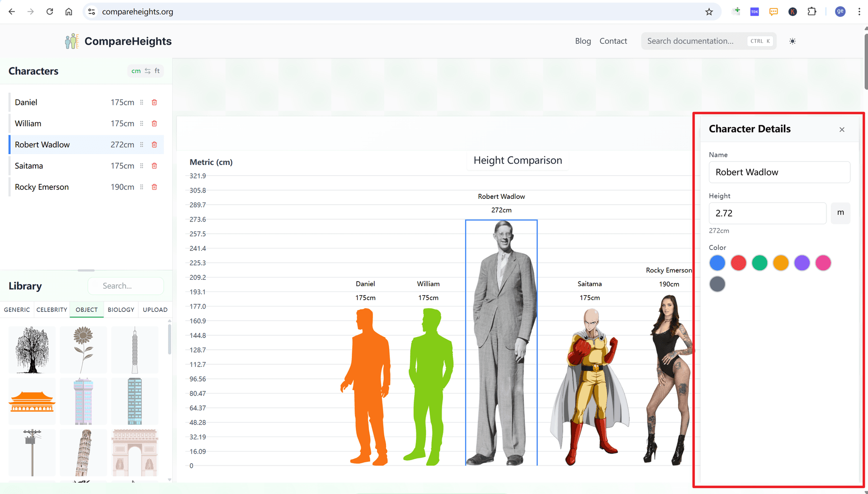
Task: Click the CompareHeights logo icon
Action: tap(71, 41)
